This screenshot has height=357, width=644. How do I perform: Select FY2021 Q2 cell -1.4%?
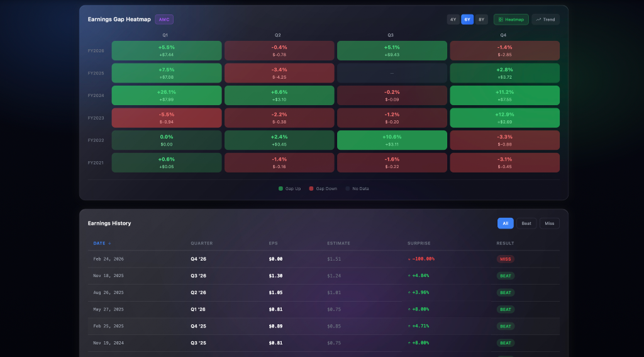pyautogui.click(x=279, y=163)
